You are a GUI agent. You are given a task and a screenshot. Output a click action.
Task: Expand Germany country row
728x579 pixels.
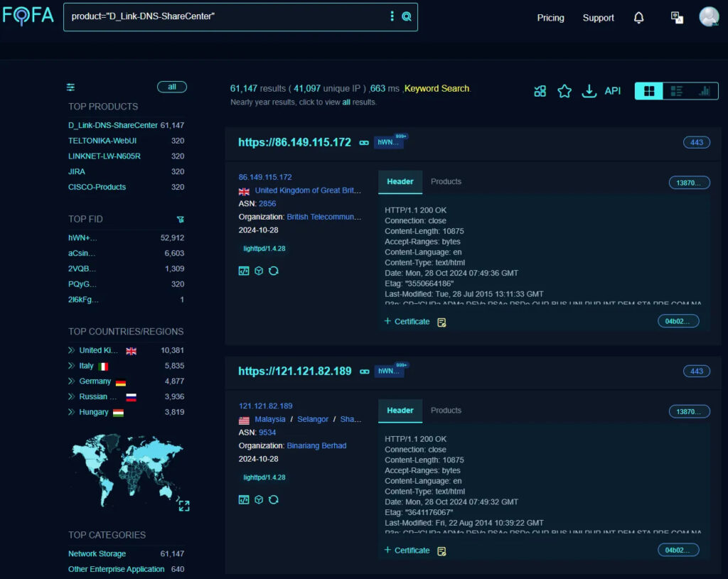click(x=72, y=381)
